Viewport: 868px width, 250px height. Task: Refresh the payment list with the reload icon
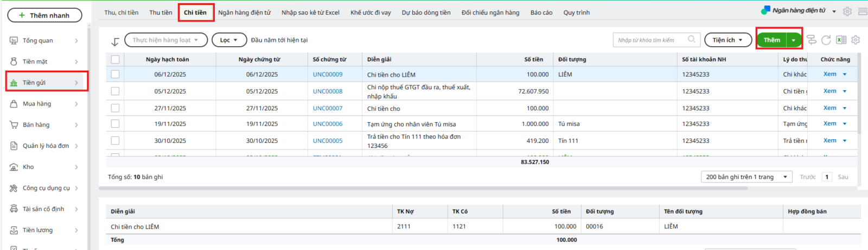[x=826, y=40]
